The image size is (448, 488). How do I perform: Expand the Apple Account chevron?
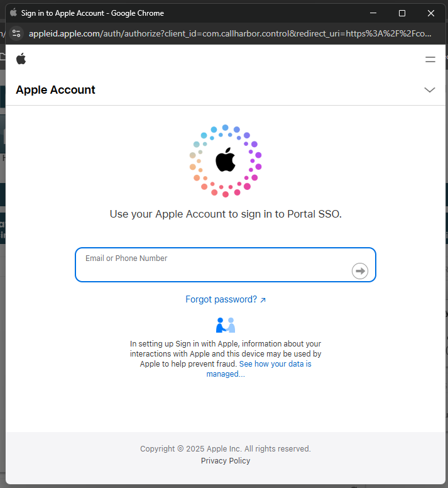coord(430,90)
